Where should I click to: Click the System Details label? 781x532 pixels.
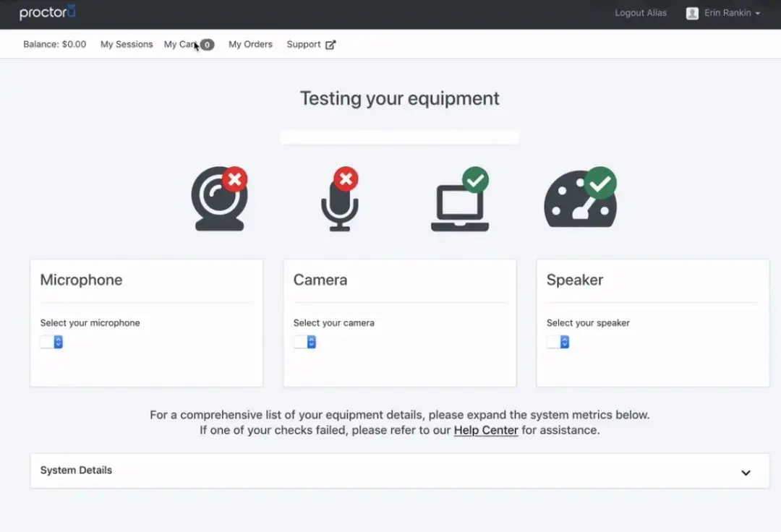[x=76, y=471]
